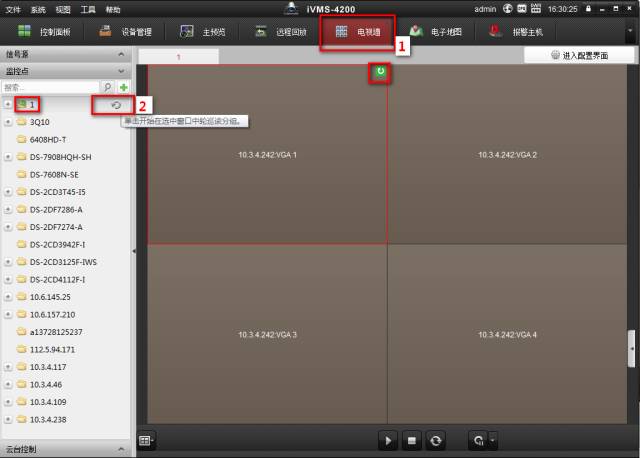
Task: Expand the 3Q10 camera group
Action: [x=9, y=122]
